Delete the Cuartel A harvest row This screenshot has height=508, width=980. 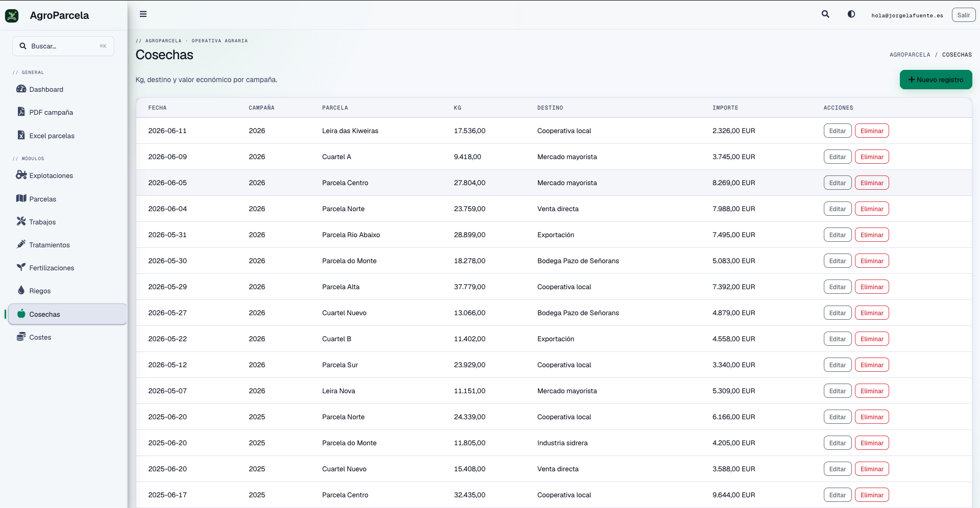point(872,157)
